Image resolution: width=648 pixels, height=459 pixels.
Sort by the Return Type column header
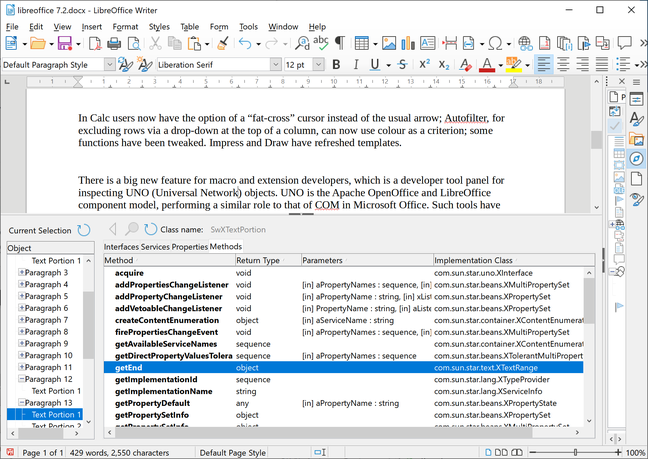point(268,260)
